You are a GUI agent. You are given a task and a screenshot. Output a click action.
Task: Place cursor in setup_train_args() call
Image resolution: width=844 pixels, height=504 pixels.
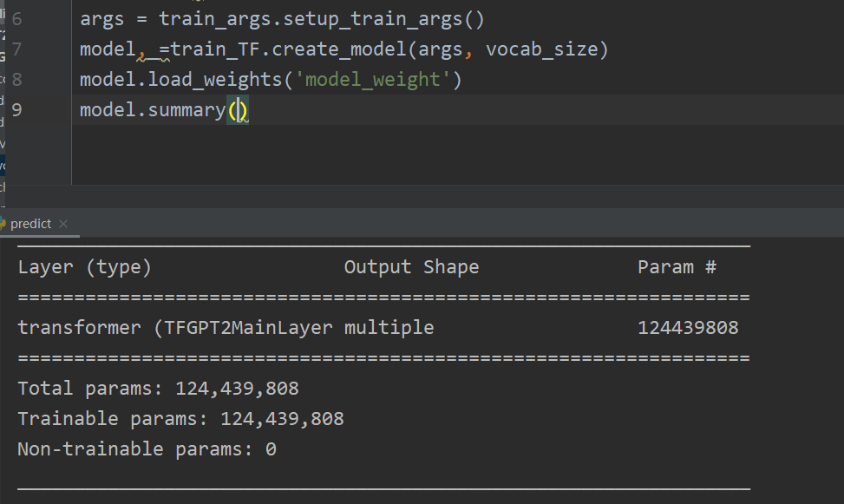(x=383, y=19)
